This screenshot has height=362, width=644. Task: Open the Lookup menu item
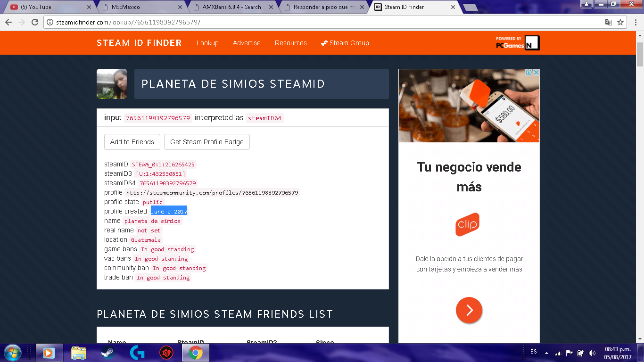tap(207, 43)
